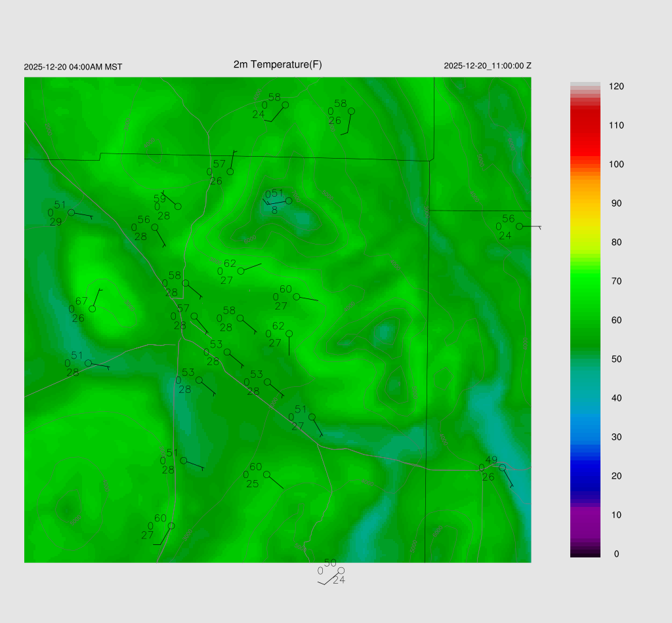
Task: Select the 51 degree station with 29 dewpoint
Action: [x=71, y=212]
